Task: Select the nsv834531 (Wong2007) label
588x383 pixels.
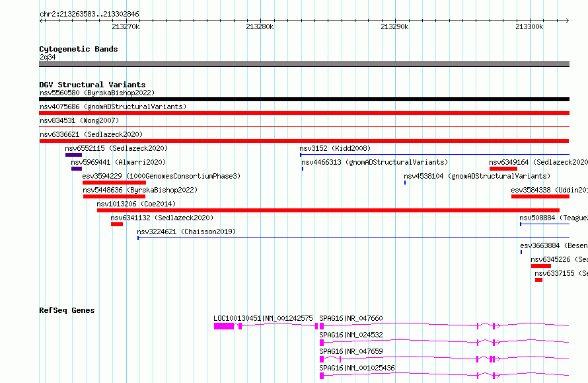Action: pos(79,120)
